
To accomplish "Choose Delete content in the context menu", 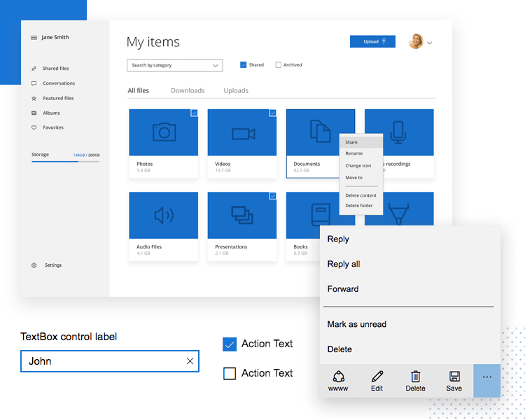I will 361,195.
